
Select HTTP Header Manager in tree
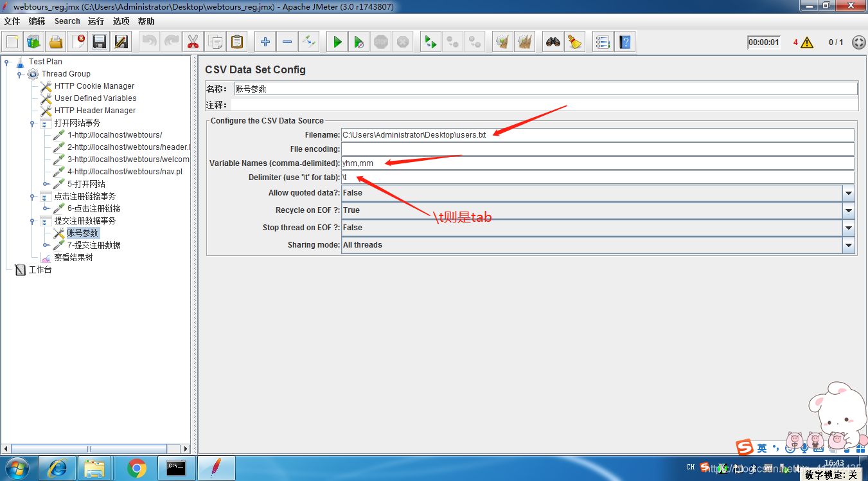point(95,111)
